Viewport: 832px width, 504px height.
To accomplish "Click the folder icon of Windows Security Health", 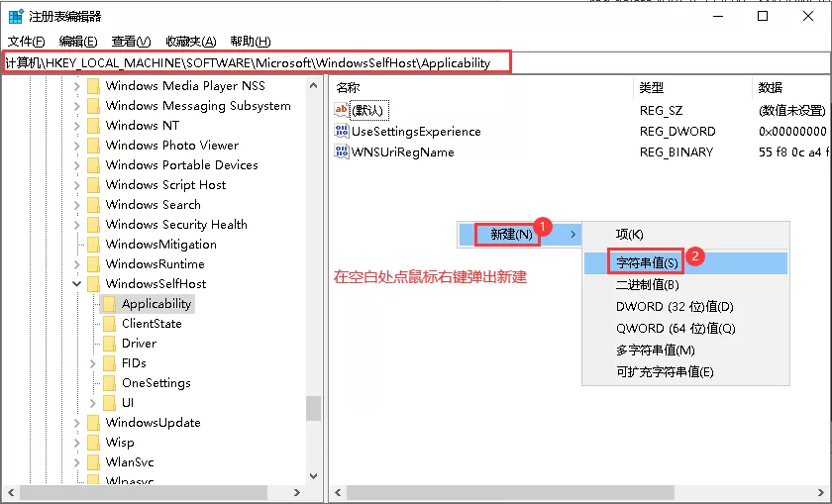I will tap(93, 225).
